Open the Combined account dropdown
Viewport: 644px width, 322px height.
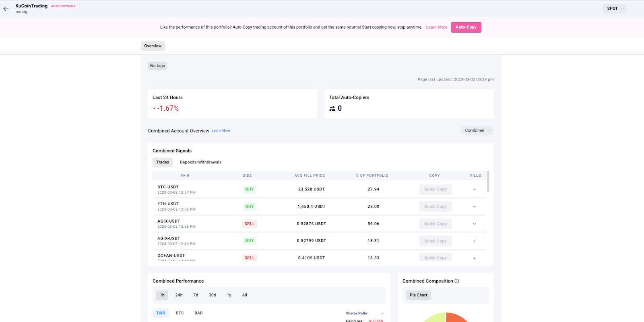[x=477, y=130]
